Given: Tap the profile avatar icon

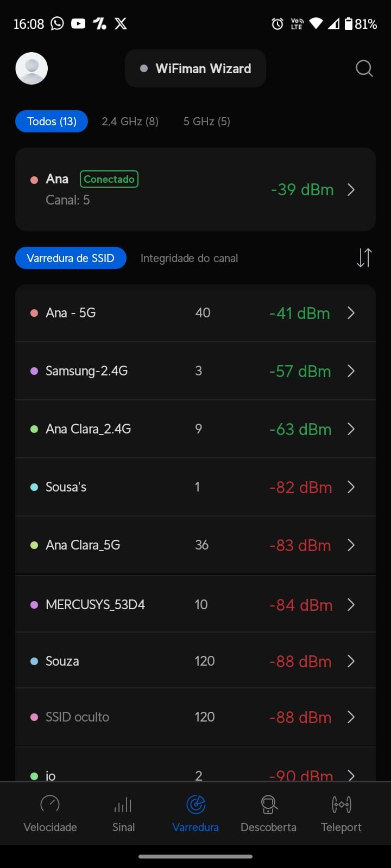Looking at the screenshot, I should (x=31, y=68).
